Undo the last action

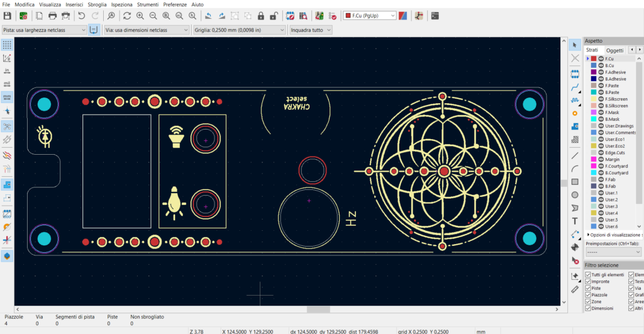pos(81,16)
